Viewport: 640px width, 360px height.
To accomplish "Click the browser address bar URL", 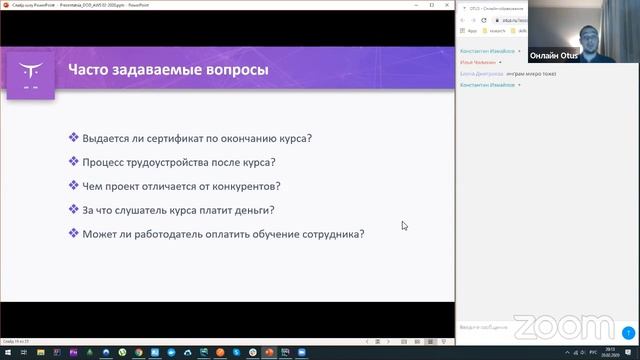I will coord(514,20).
